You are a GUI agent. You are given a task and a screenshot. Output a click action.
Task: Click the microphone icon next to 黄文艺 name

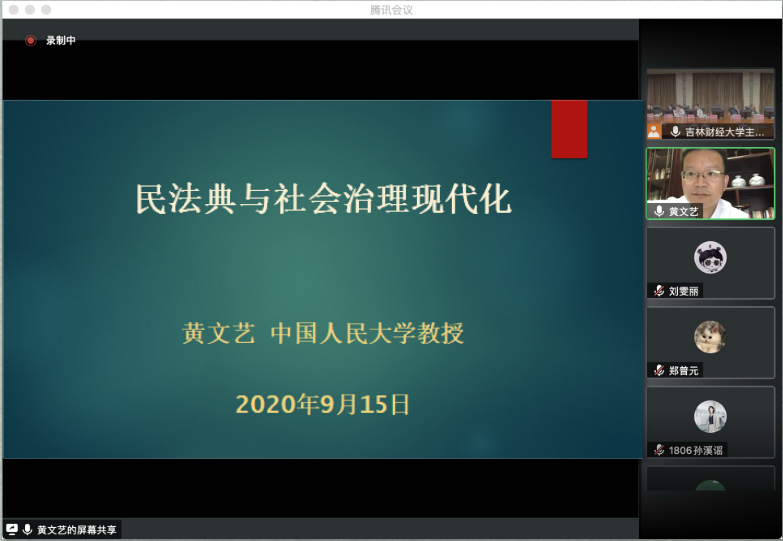click(x=659, y=211)
